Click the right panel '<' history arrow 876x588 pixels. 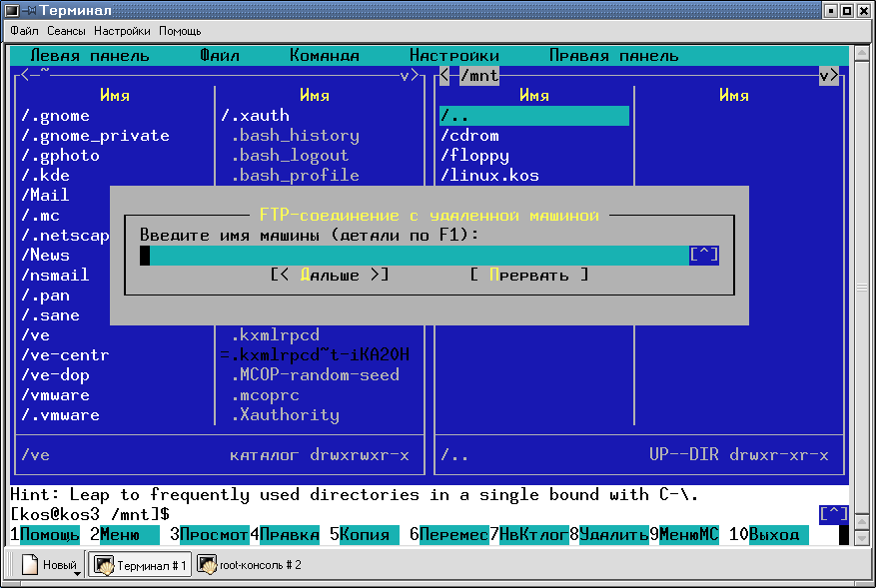click(x=444, y=75)
